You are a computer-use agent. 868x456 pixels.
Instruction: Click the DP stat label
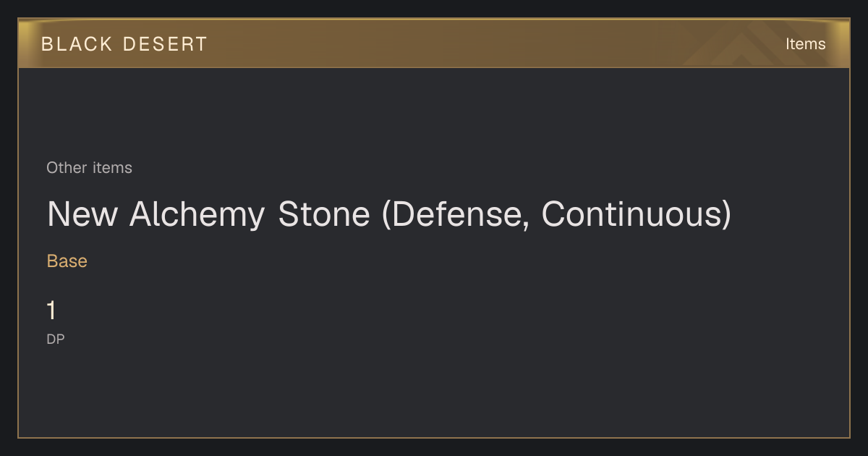tap(56, 339)
